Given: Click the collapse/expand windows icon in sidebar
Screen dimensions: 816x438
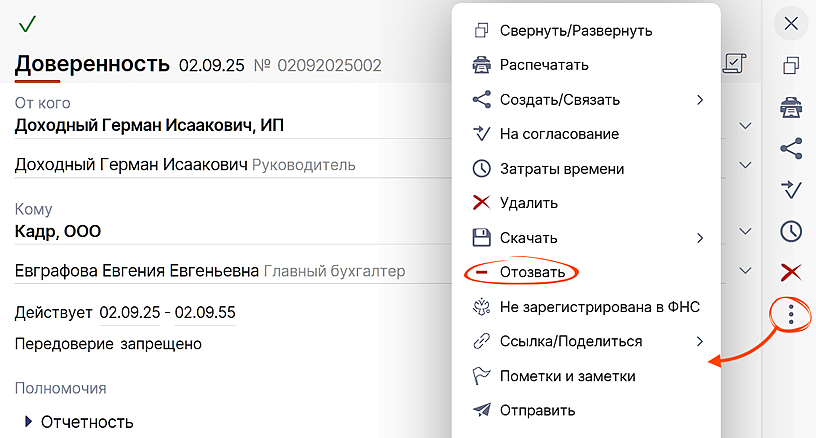Looking at the screenshot, I should pos(791,66).
